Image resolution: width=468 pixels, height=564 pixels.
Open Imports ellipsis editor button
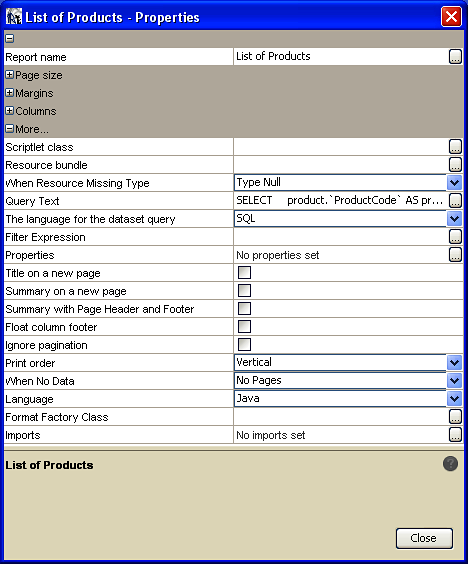(455, 435)
